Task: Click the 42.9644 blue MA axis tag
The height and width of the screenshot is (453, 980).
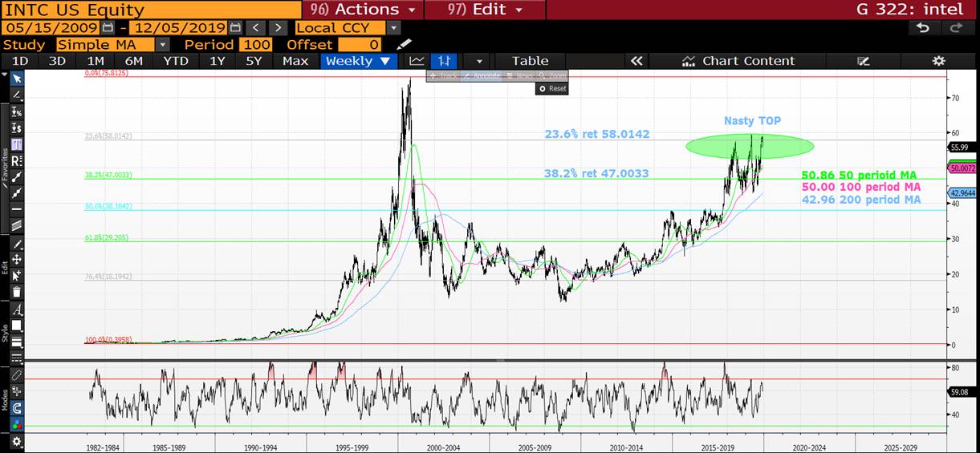Action: point(962,193)
